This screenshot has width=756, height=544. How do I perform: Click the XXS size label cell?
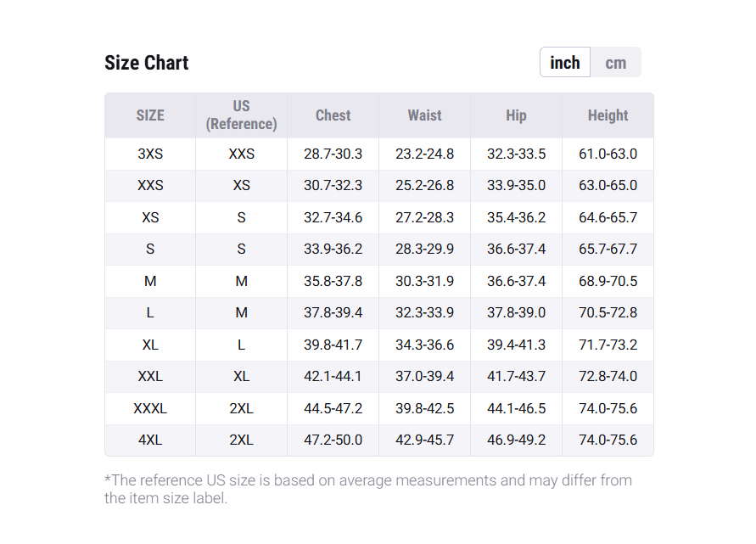pos(150,186)
